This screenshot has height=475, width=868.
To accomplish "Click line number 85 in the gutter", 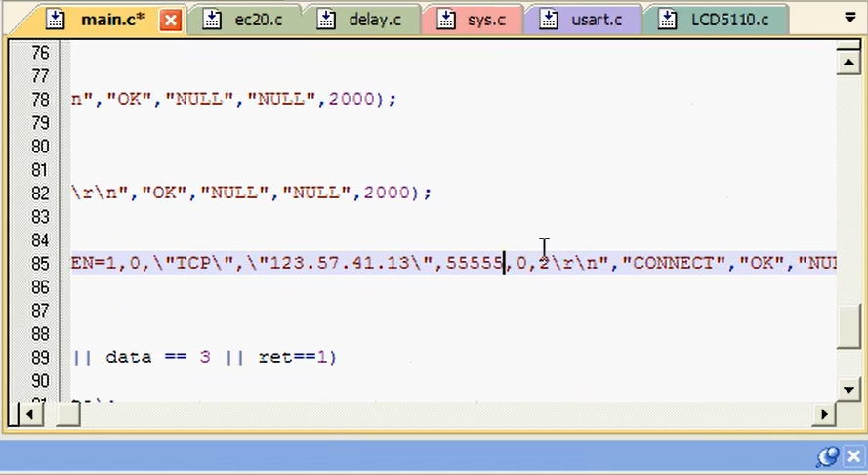I will [x=40, y=263].
